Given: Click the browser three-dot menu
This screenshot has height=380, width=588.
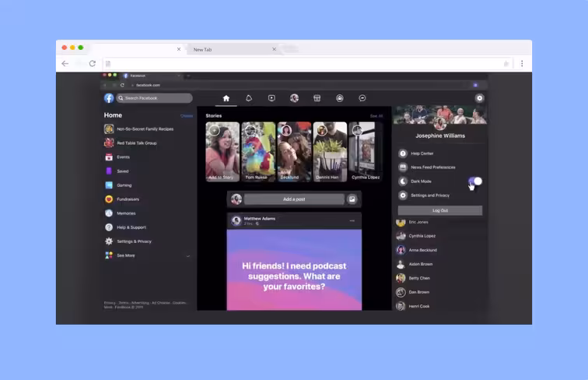Looking at the screenshot, I should click(522, 63).
